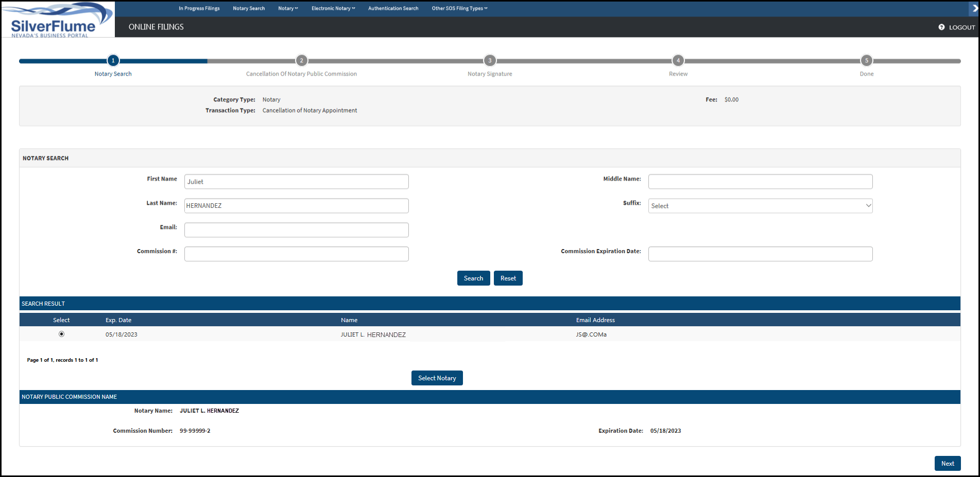The image size is (980, 477).
Task: Open the Other SOS Filing Types dropdown
Action: click(459, 8)
